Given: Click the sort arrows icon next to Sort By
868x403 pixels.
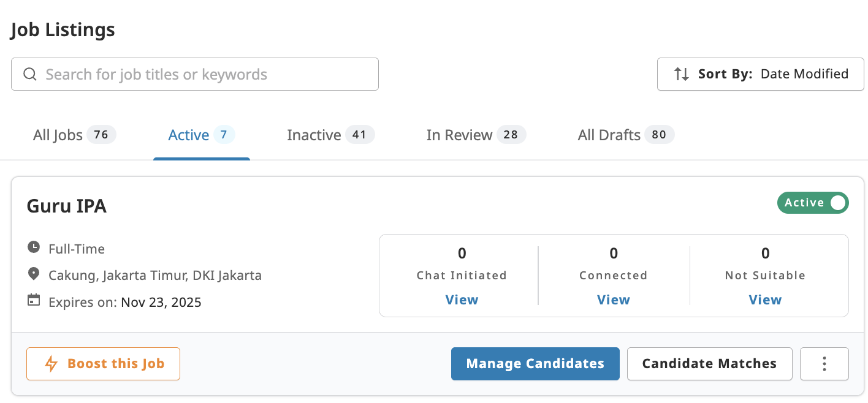Looking at the screenshot, I should click(x=681, y=73).
